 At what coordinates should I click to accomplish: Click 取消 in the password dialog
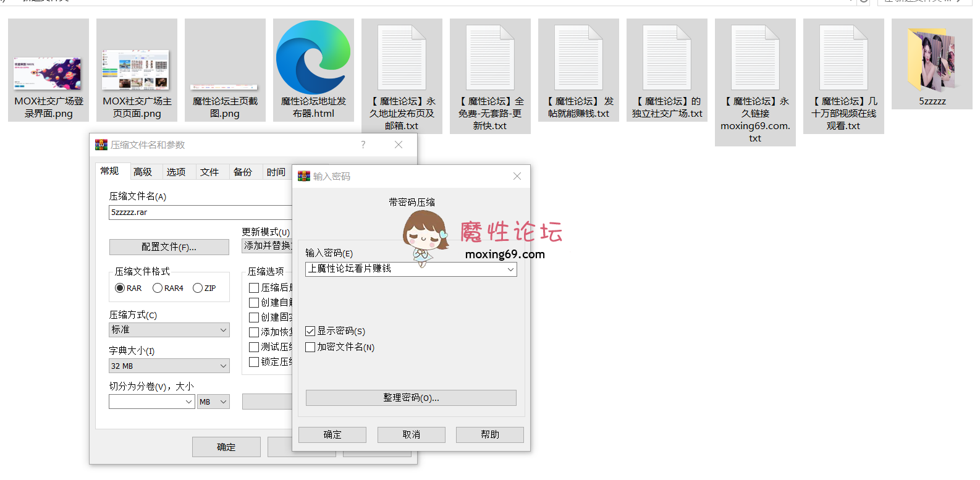[412, 435]
